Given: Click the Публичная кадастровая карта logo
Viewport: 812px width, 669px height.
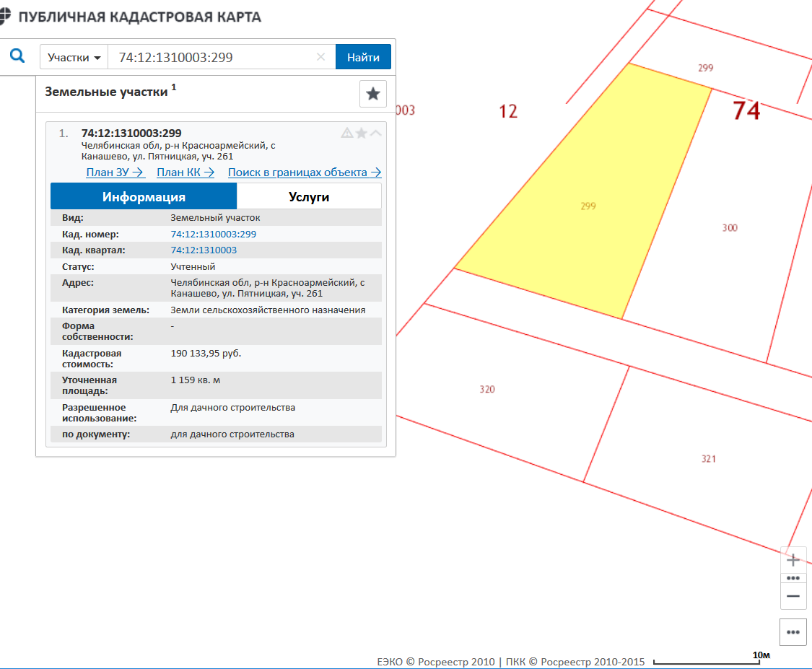Looking at the screenshot, I should point(131,17).
